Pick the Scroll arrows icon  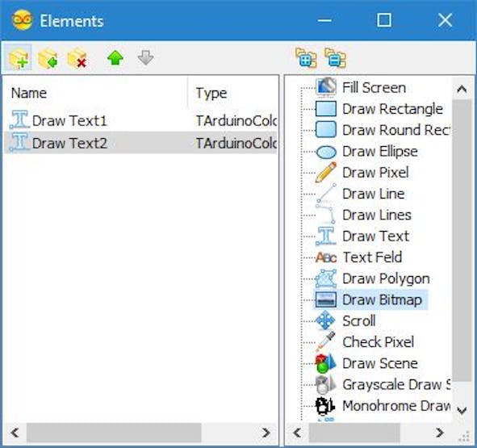point(325,320)
